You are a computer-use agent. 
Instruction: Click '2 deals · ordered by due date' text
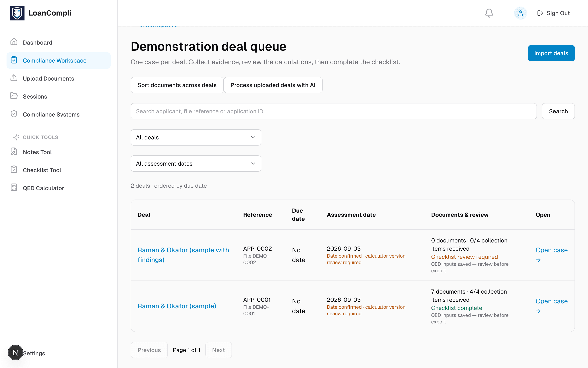(169, 186)
